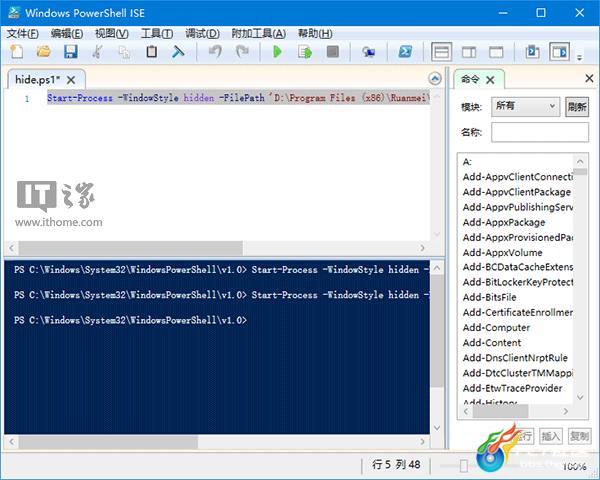The height and width of the screenshot is (480, 600).
Task: Close the hide.ps1 script tab
Action: pyautogui.click(x=71, y=80)
